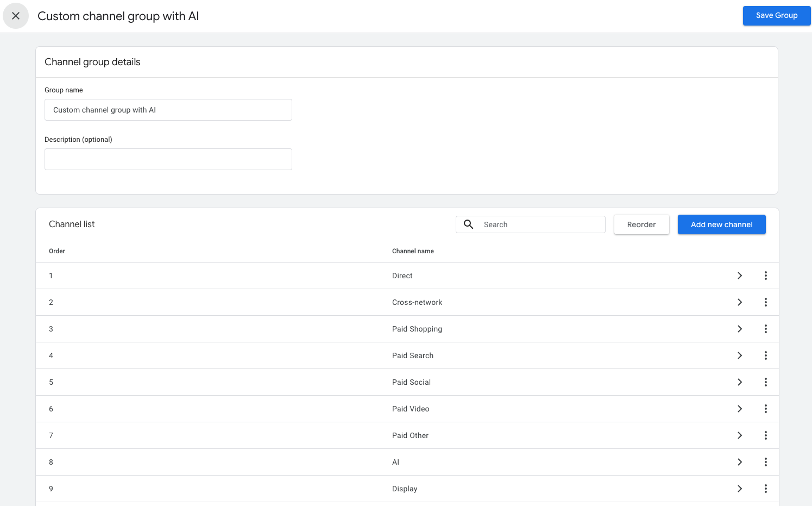Expand the Paid Other channel chevron
The height and width of the screenshot is (506, 812).
[740, 435]
